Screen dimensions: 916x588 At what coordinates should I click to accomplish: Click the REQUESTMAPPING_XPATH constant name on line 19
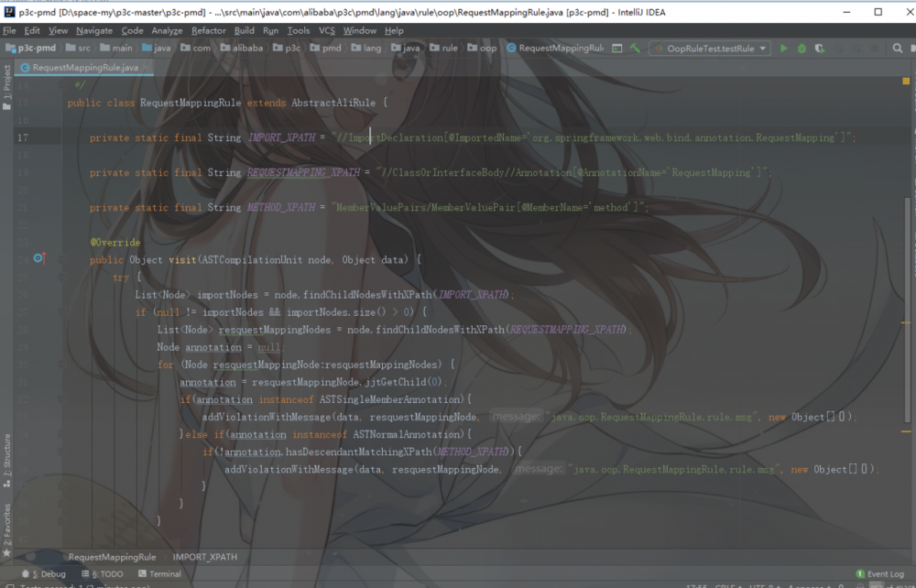click(303, 173)
